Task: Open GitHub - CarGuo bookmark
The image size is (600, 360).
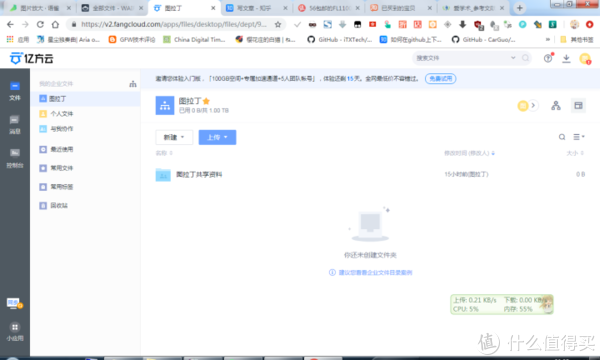Action: coord(484,39)
